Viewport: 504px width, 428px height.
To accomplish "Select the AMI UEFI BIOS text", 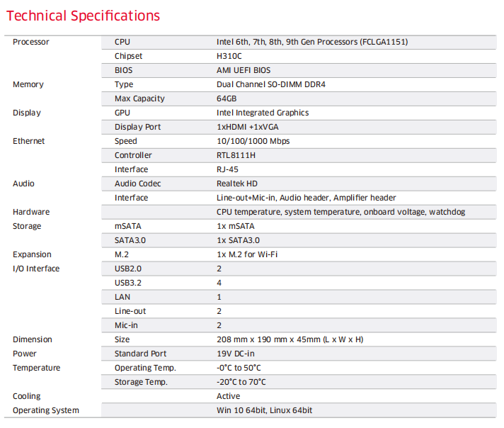I will pyautogui.click(x=244, y=70).
